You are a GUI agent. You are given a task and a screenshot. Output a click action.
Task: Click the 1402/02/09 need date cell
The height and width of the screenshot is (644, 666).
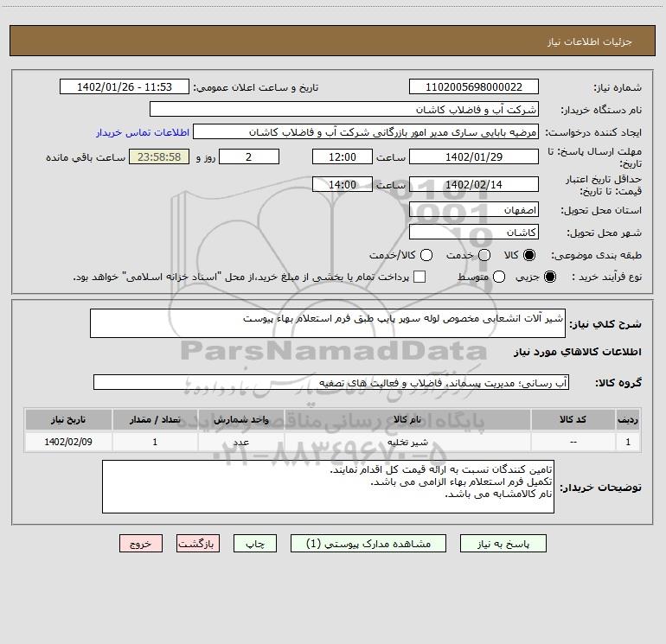coord(68,442)
